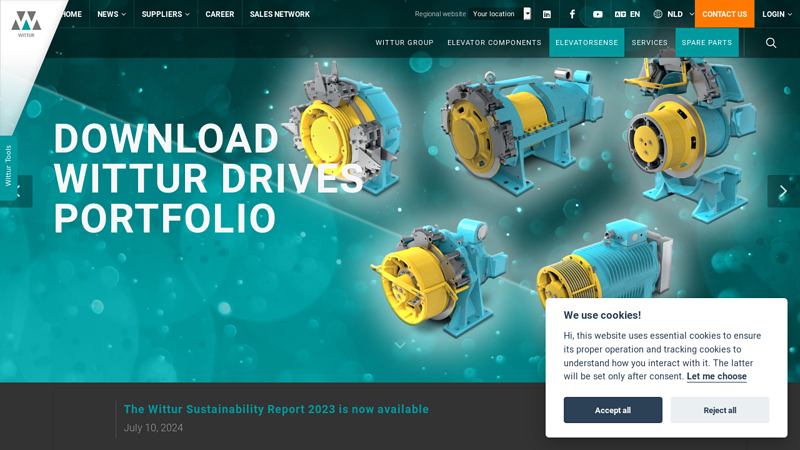Open the NLD country selector
Image resolution: width=800 pixels, height=450 pixels.
[673, 14]
